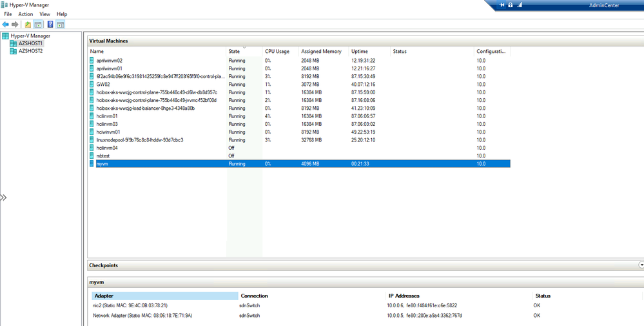Click the VM icon beside hcilinvm01
Viewport: 644px width, 326px height.
(x=92, y=116)
